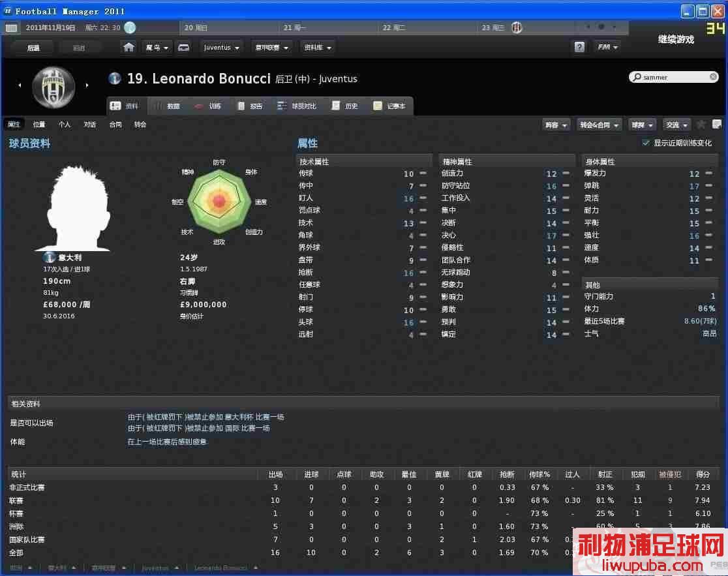Click Leonardo Bonucci in bottom breadcrumb
This screenshot has width=728, height=576.
pos(220,568)
